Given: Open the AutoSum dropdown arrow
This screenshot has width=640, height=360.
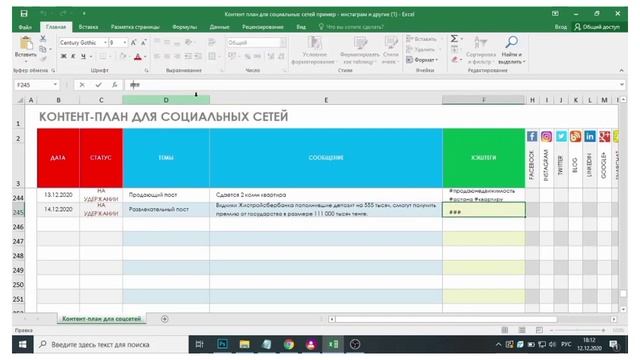Looking at the screenshot, I should click(x=462, y=39).
